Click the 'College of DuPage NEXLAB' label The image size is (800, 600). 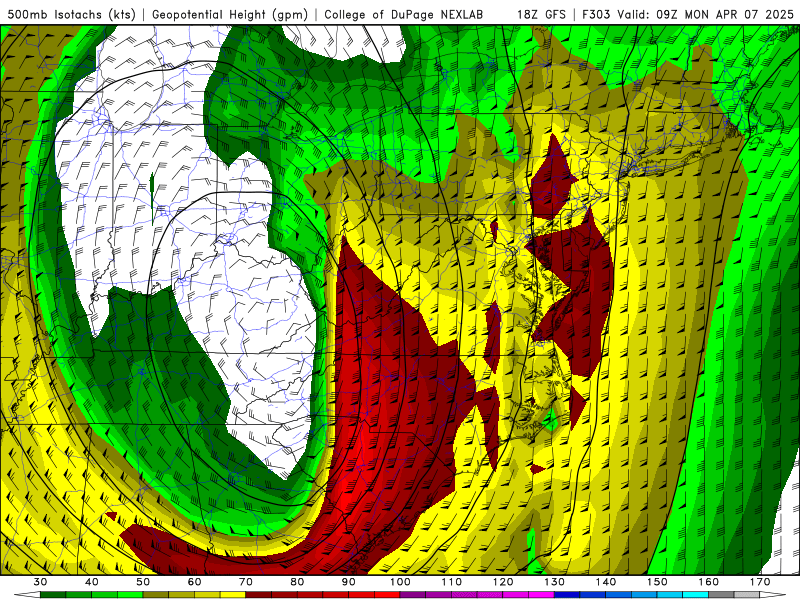click(x=404, y=14)
